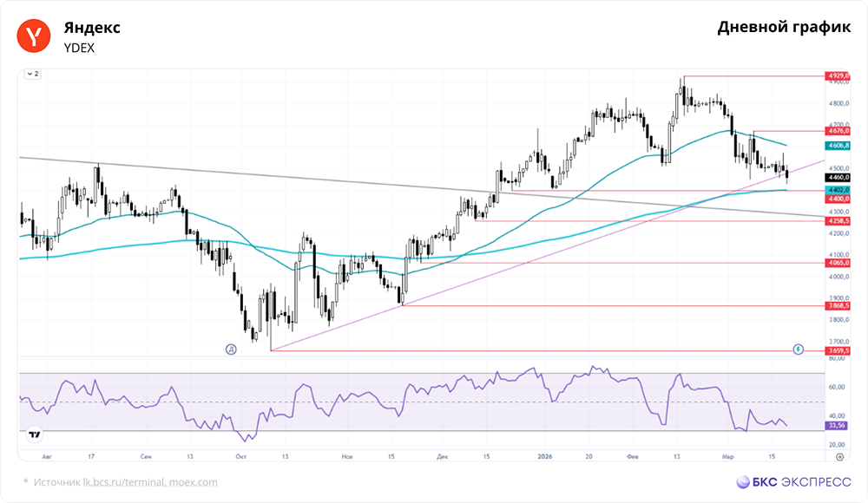Screen dimensions: 868x503
Task: Click the 4000,0 price axis tick
Action: click(x=838, y=277)
